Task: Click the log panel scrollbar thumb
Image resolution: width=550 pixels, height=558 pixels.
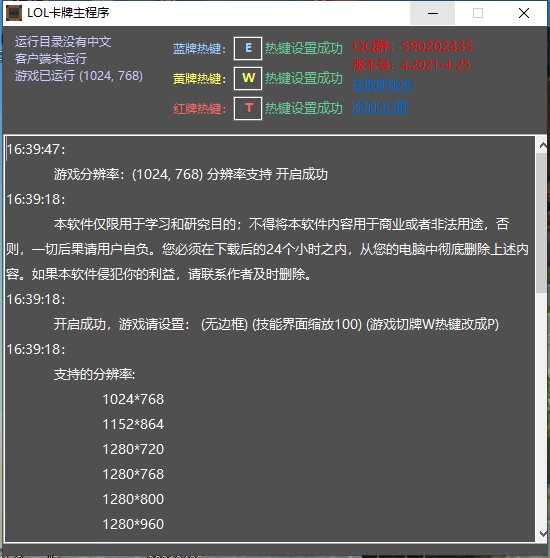Action: tap(542, 223)
